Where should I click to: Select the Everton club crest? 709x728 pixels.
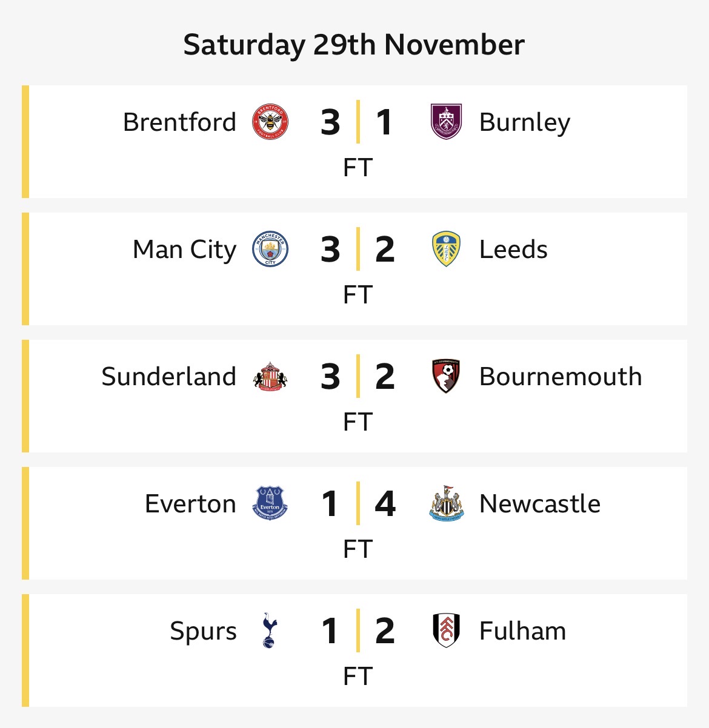(270, 503)
